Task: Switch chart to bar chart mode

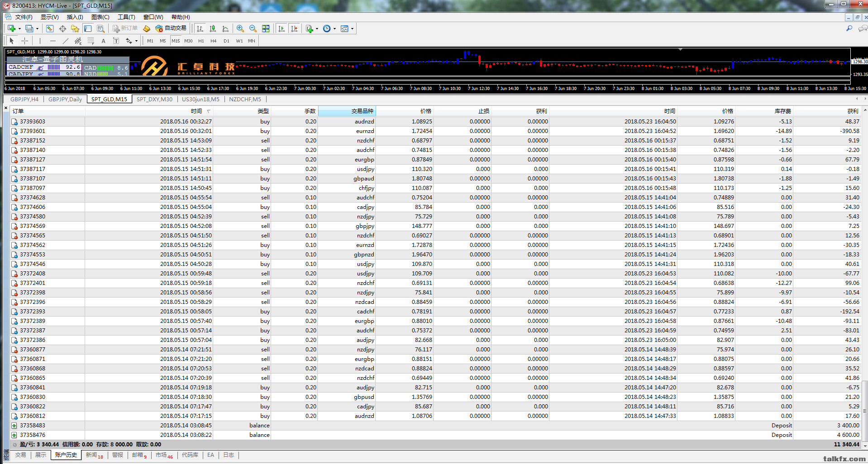Action: pyautogui.click(x=200, y=28)
